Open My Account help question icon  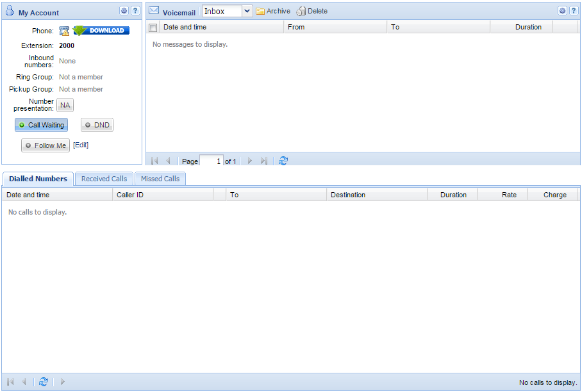point(135,11)
